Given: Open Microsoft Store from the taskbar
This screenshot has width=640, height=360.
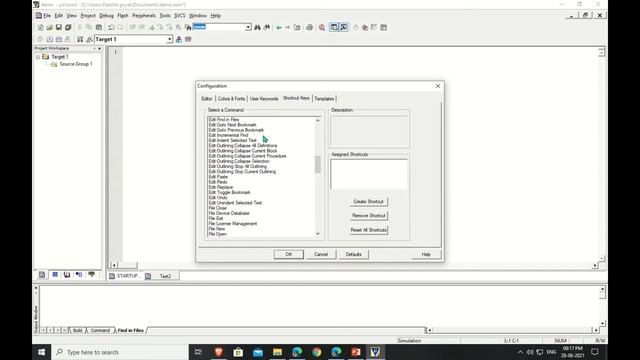Looking at the screenshot, I should coord(238,352).
